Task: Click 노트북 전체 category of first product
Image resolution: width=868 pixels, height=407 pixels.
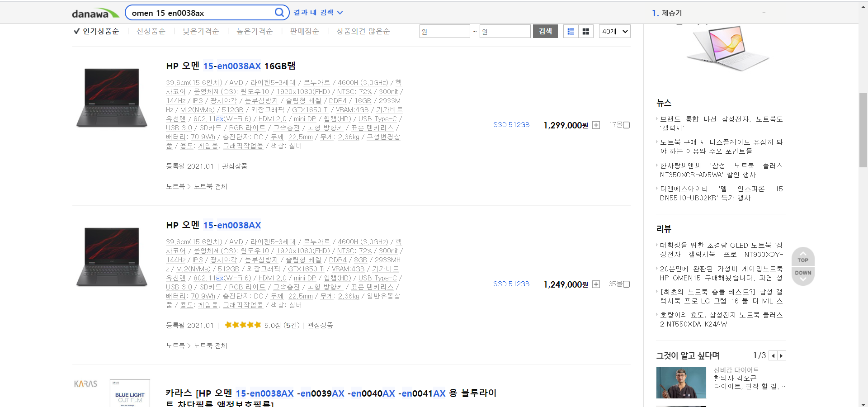Action: pyautogui.click(x=210, y=187)
